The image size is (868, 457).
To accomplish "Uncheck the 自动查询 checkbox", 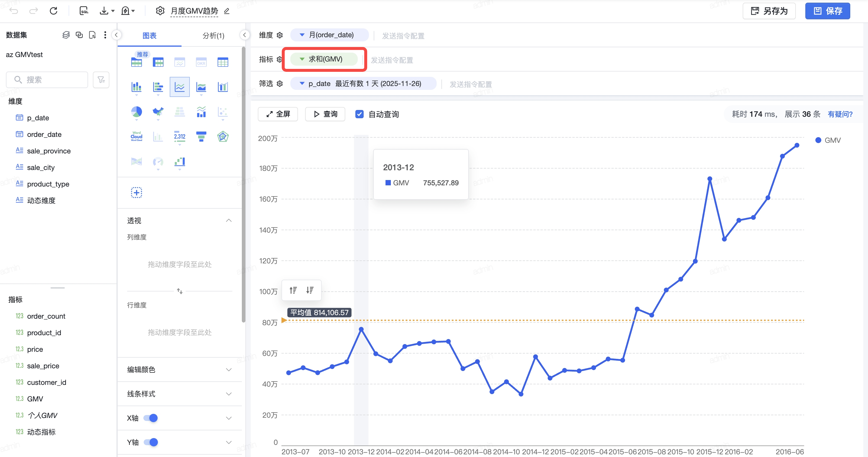I will (359, 114).
